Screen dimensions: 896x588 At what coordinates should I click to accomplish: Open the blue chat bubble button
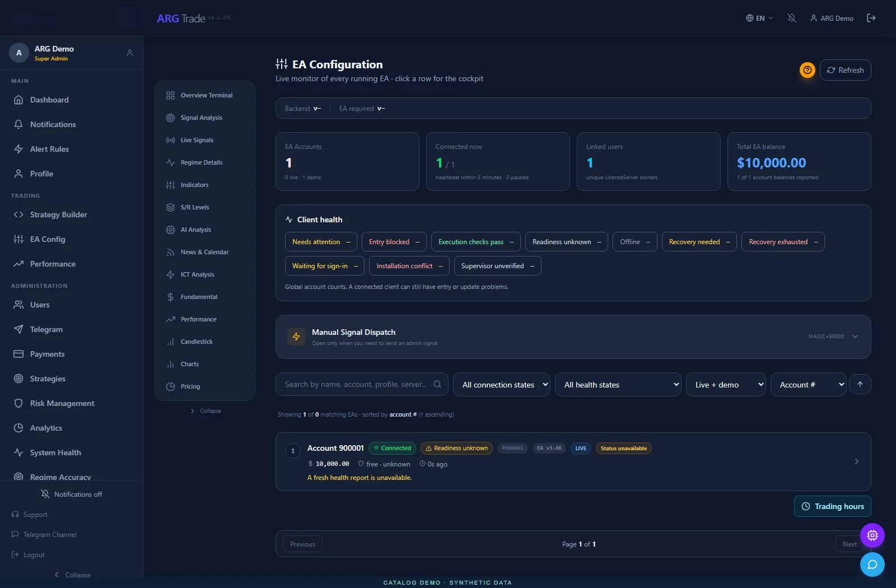point(872,564)
